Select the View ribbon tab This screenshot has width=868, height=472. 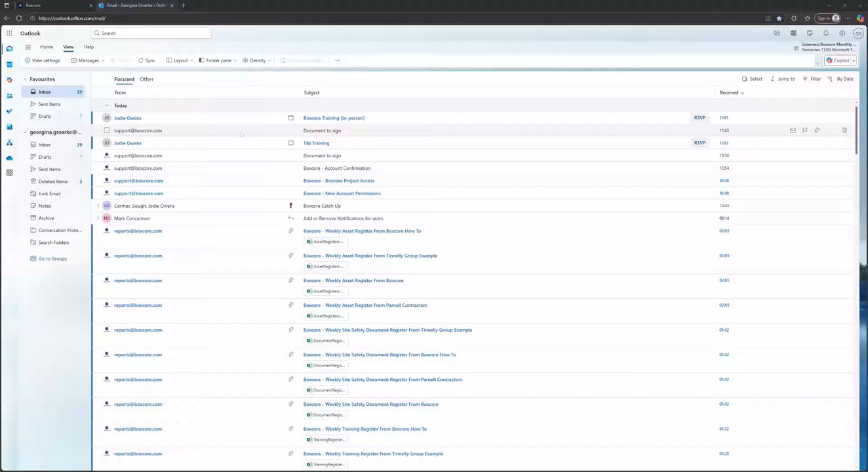tap(68, 47)
